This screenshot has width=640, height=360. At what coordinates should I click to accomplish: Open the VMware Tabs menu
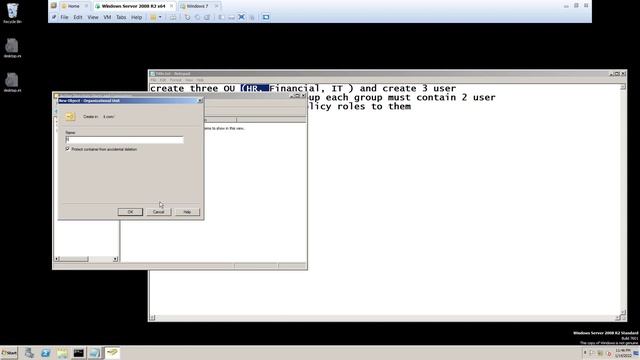coord(121,17)
